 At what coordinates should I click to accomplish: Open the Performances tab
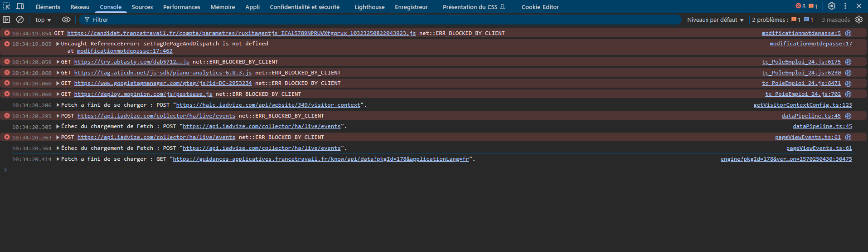coord(182,7)
